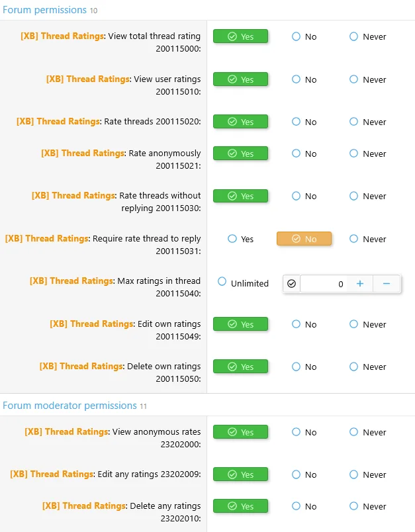
Task: Open the Forum permissions section header
Action: tap(44, 10)
